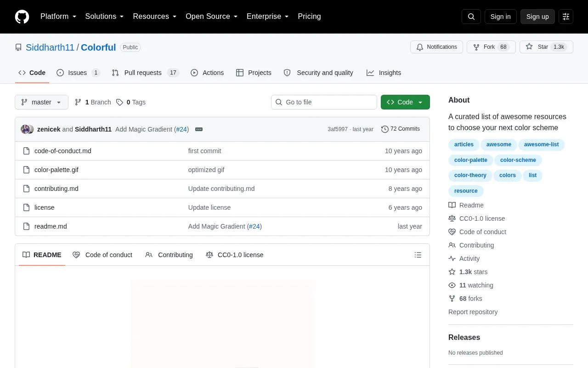
Task: Click the Report repository link
Action: [x=473, y=312]
